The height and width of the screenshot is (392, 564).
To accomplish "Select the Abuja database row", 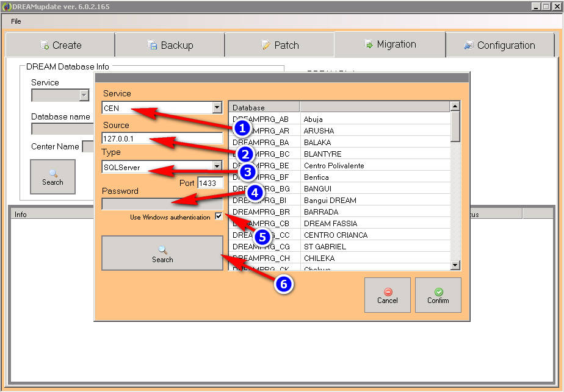I will click(x=339, y=119).
